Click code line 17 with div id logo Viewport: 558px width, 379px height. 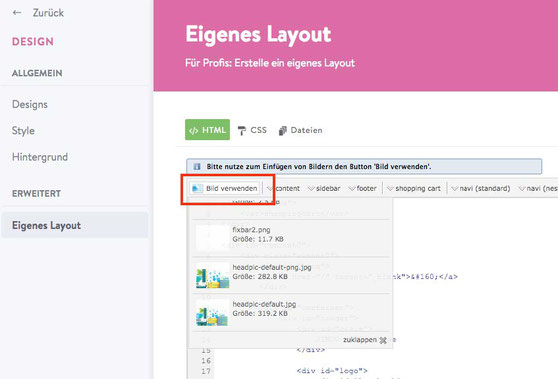click(x=332, y=371)
